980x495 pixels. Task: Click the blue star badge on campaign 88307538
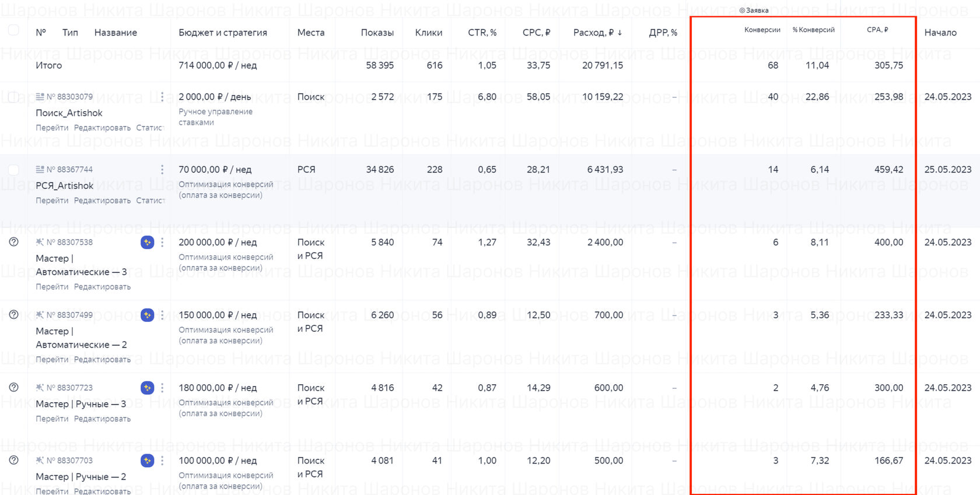[x=147, y=242]
